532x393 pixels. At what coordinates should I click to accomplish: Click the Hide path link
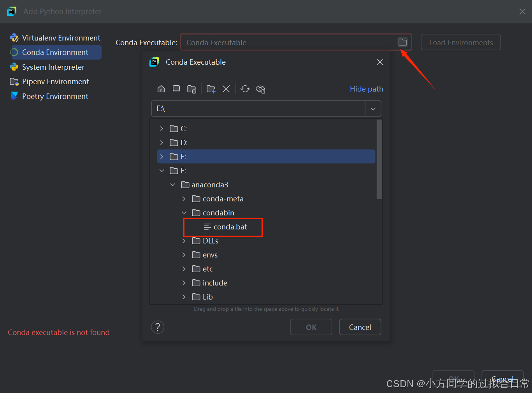coord(366,89)
